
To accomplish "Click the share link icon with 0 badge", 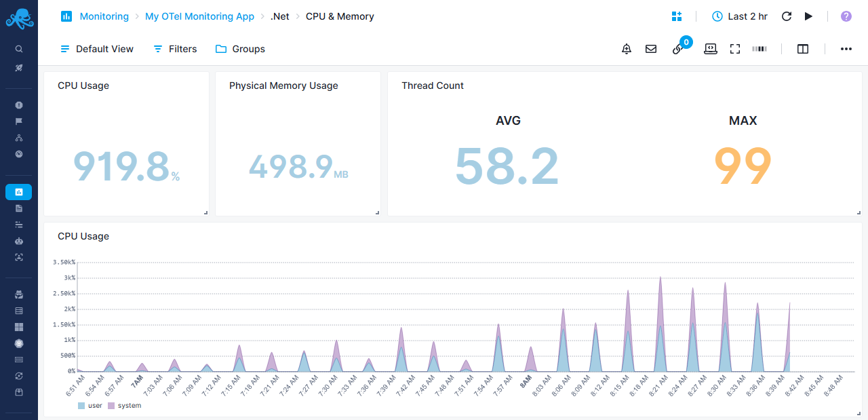I will coord(677,49).
